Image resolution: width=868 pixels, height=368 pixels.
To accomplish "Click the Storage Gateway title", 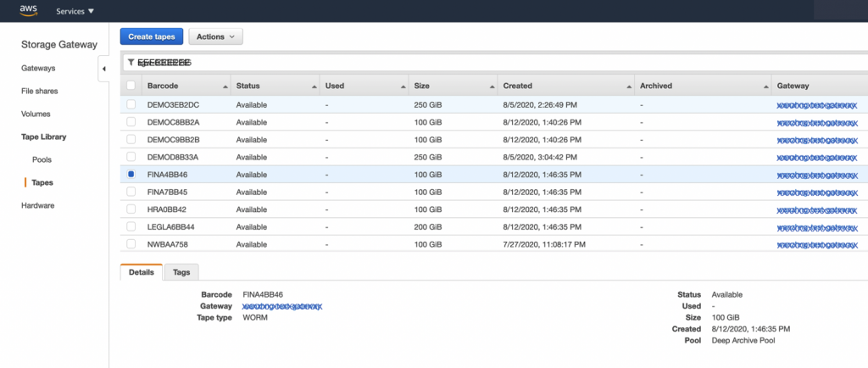I will click(59, 45).
